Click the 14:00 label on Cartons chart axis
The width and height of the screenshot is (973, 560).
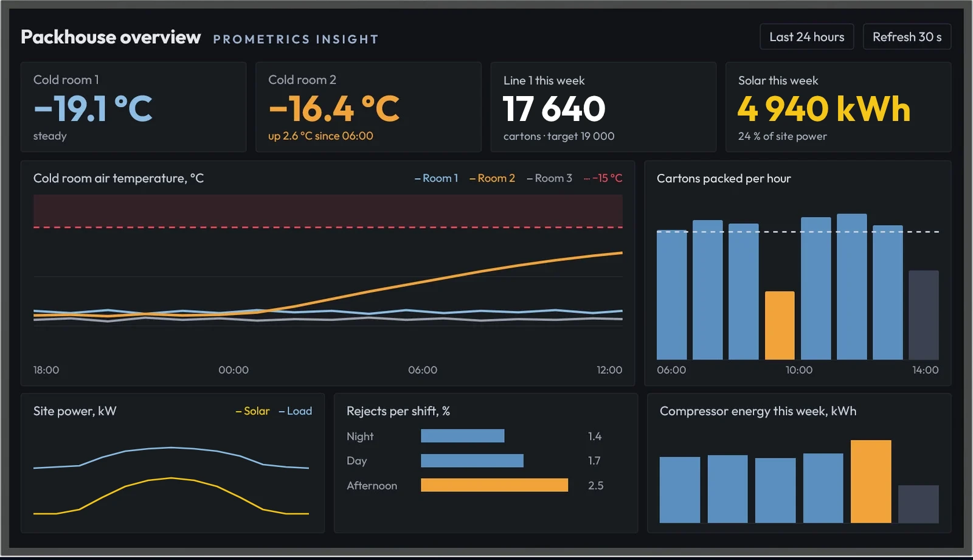(926, 370)
